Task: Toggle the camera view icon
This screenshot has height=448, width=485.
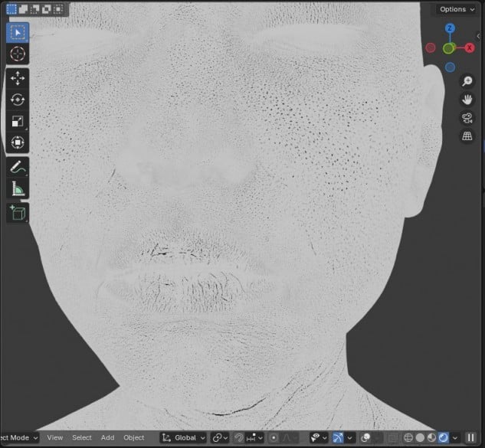Action: (x=467, y=118)
